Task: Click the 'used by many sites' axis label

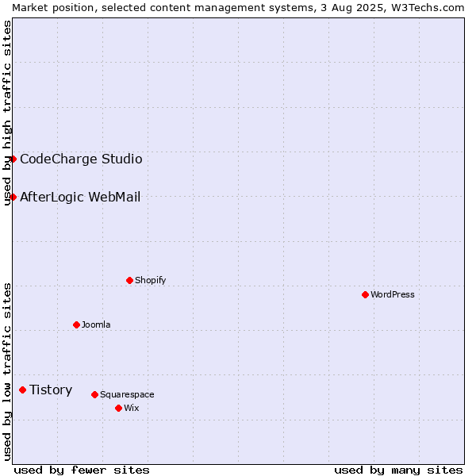Action: 398,470
